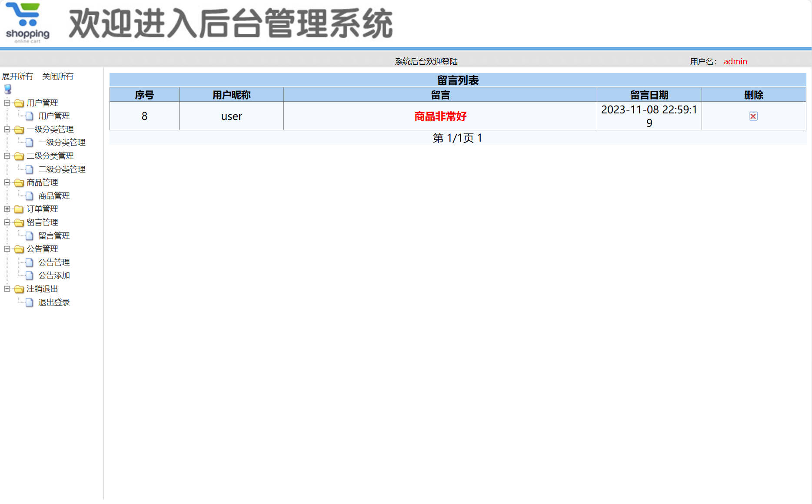Viewport: 812px width, 504px height.
Task: Select 留言管理 in the sidebar tree
Action: 53,235
